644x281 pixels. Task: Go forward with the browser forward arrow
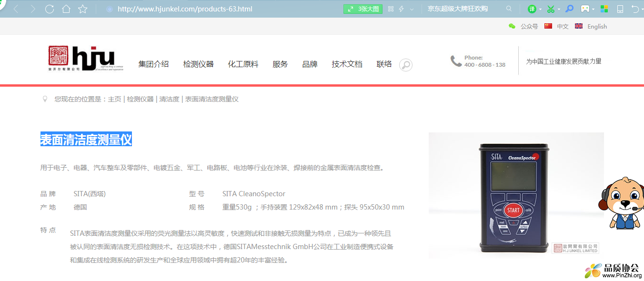pos(33,9)
